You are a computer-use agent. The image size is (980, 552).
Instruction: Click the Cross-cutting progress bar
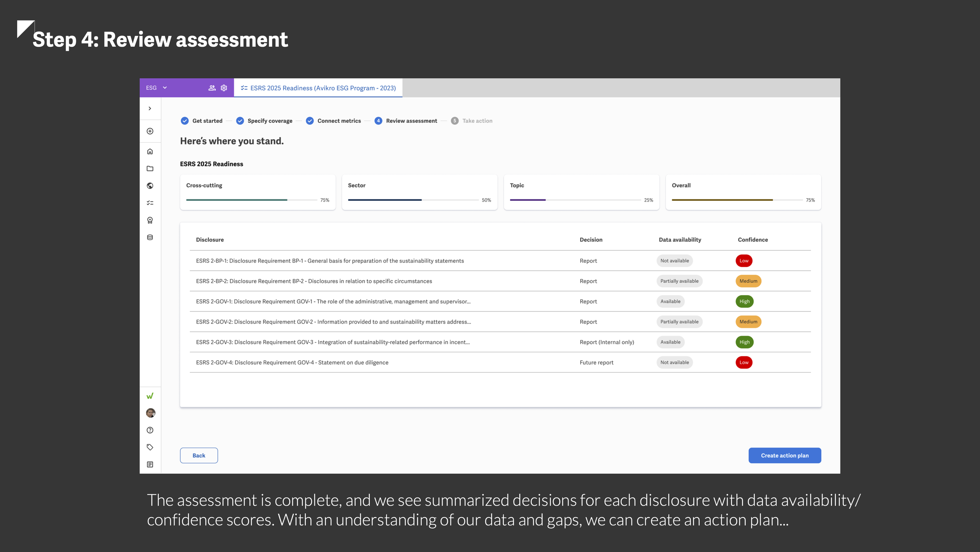(252, 200)
